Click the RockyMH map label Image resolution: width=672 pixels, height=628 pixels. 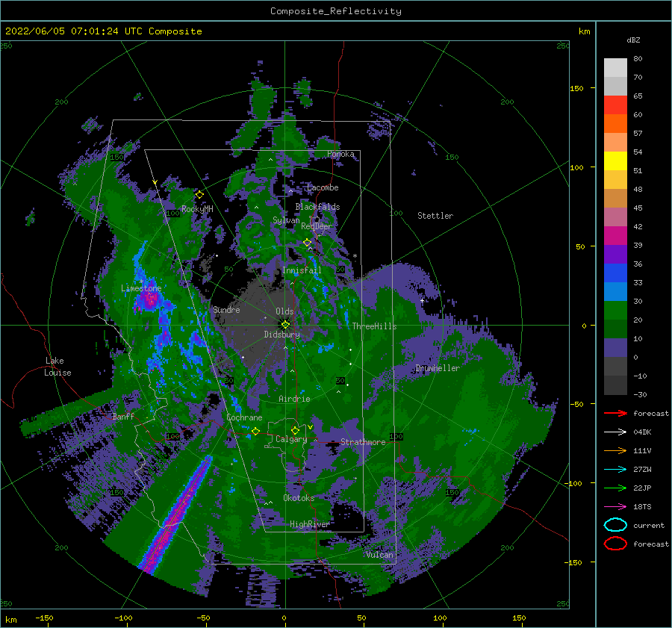coord(197,209)
